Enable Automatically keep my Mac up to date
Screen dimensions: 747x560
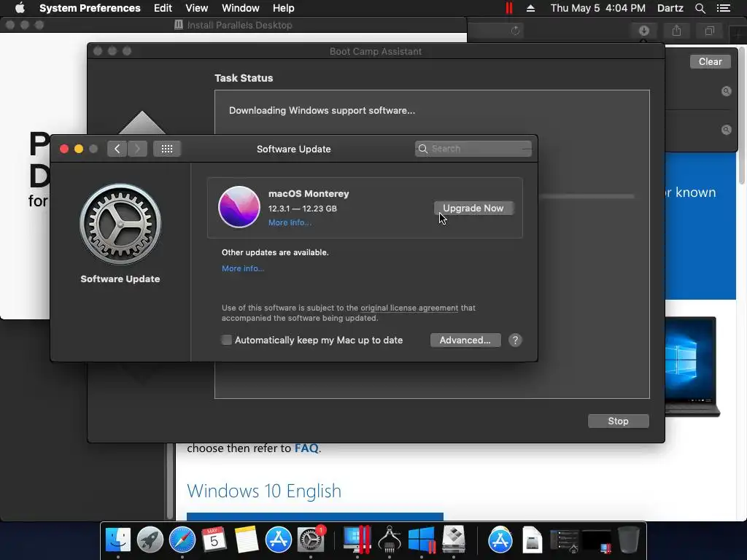(226, 340)
